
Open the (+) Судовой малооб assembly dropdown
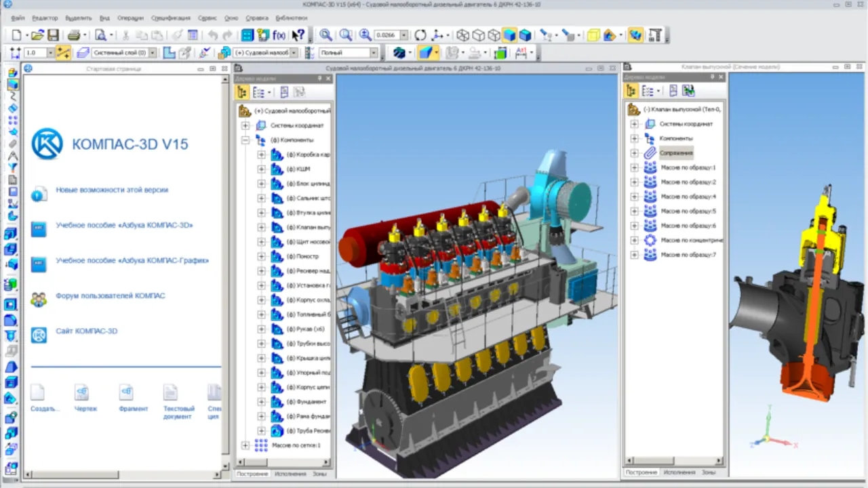[294, 52]
